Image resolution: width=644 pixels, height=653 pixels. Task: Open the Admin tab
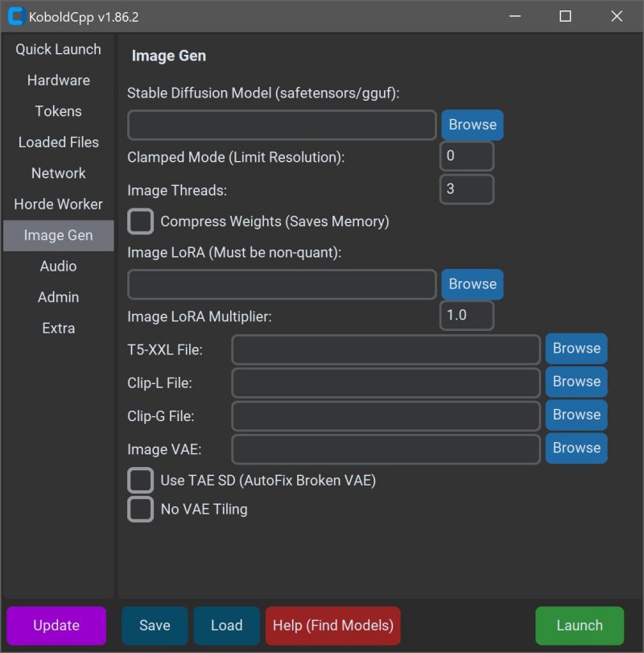click(58, 297)
